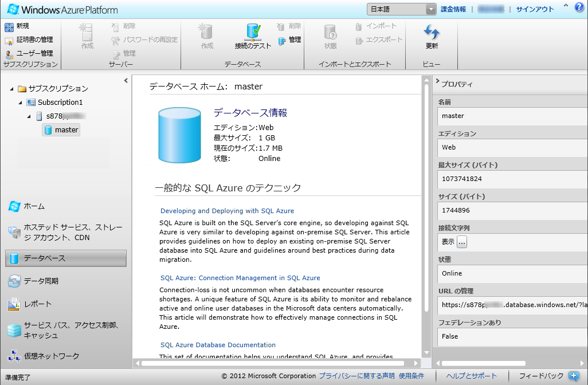
Task: Collapse the left navigation pane arrow
Action: coord(126,80)
